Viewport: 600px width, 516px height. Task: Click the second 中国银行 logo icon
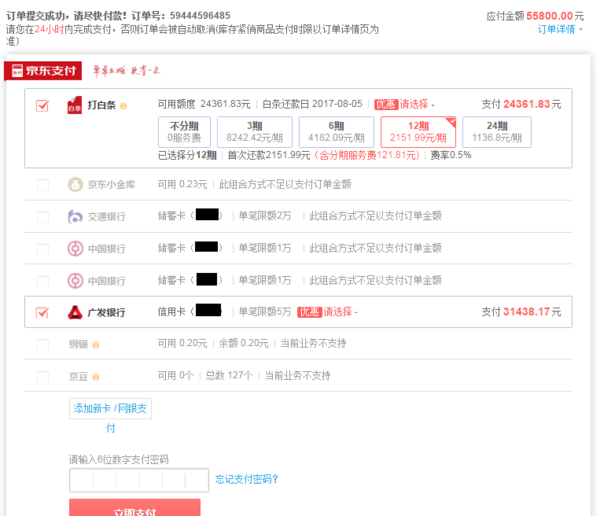tap(75, 281)
